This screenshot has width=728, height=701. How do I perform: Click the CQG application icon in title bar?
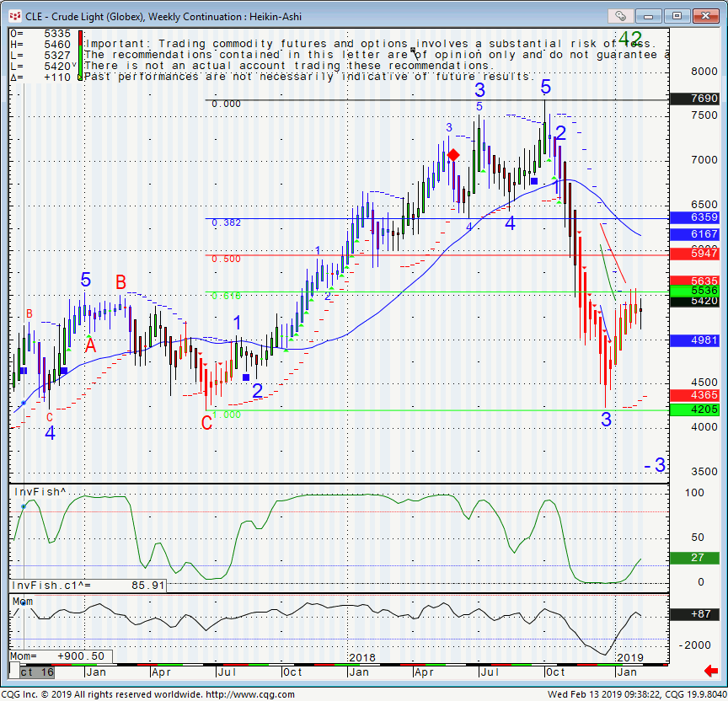[x=13, y=15]
